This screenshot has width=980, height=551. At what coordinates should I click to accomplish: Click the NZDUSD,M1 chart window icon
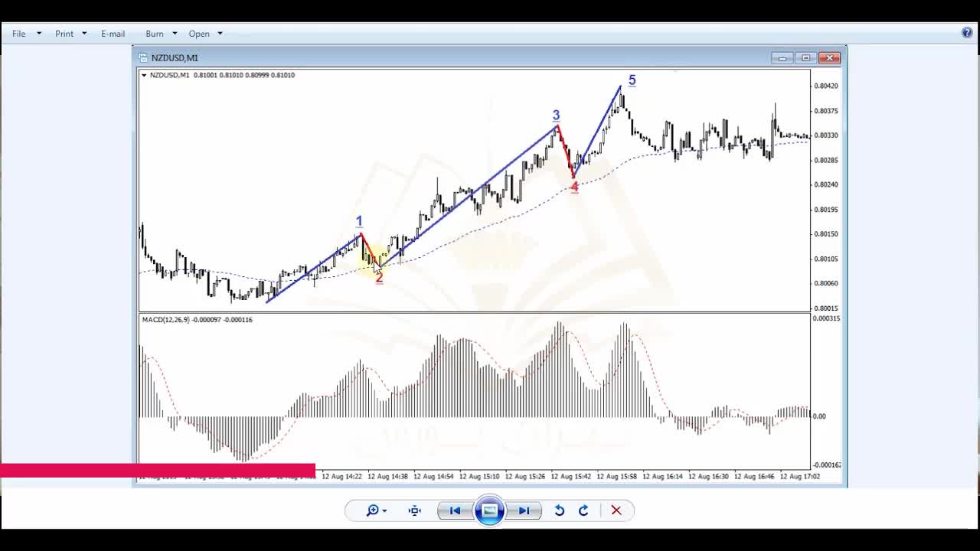point(142,58)
